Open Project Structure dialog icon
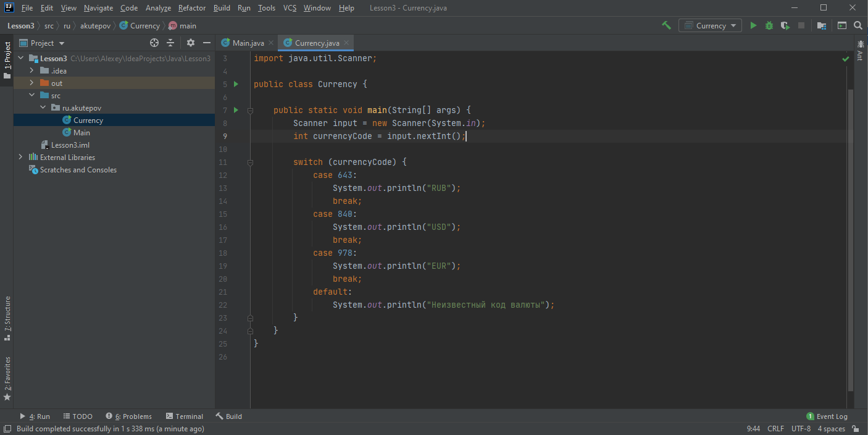The width and height of the screenshot is (868, 435). coord(822,25)
